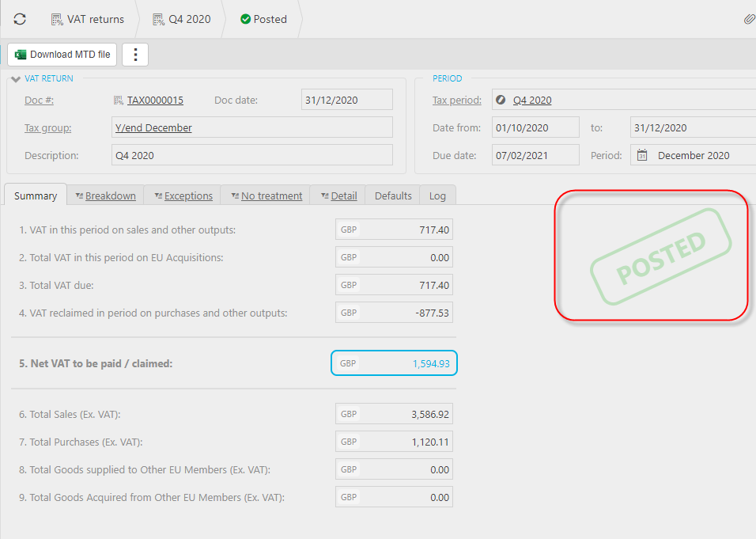Select the Due date field 07/02/2021
This screenshot has height=539, width=756.
535,155
